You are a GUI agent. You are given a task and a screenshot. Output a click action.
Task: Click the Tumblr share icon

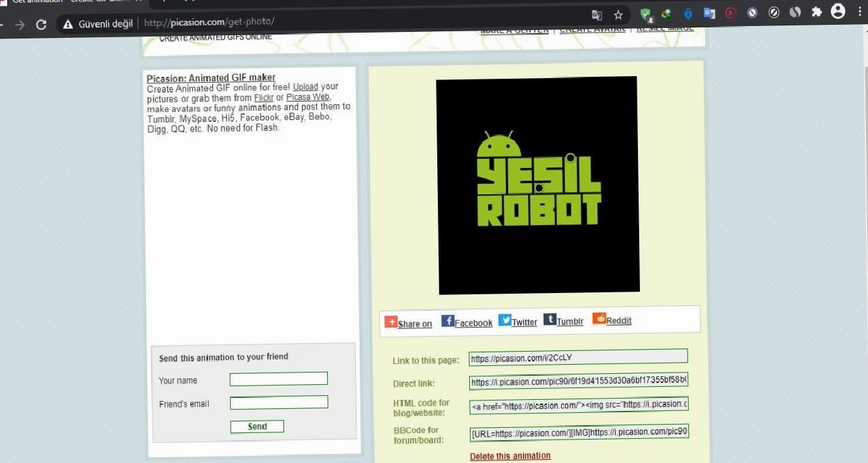coord(549,319)
